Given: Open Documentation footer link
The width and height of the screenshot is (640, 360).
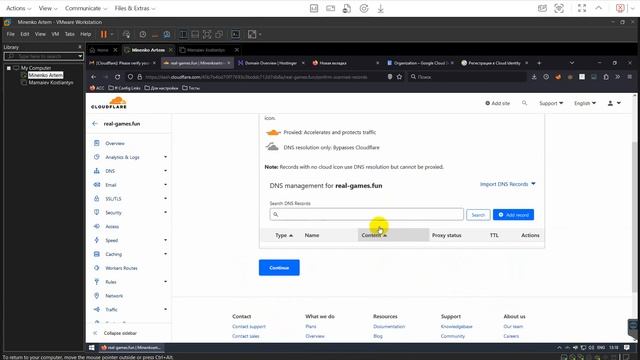Looking at the screenshot, I should pos(389,327).
